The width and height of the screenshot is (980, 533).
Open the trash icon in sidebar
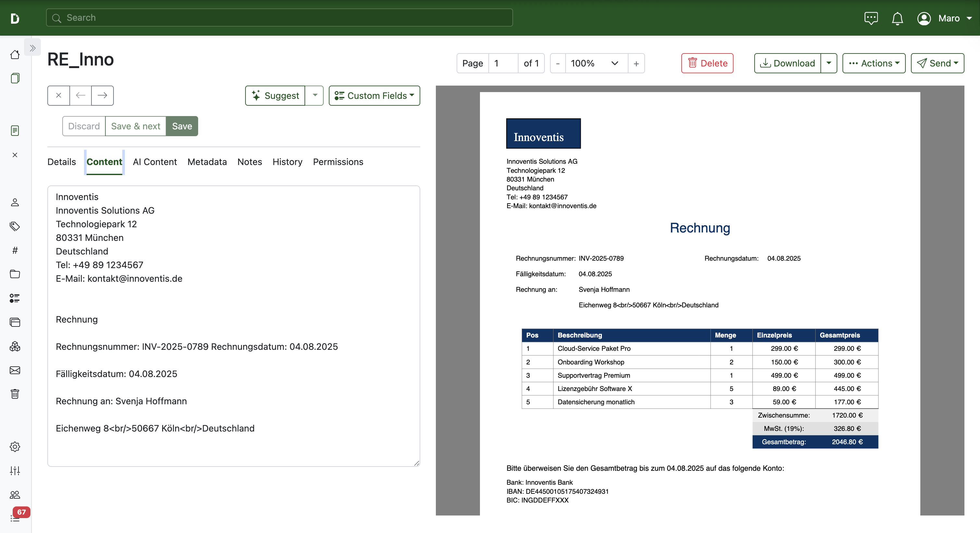coord(15,394)
